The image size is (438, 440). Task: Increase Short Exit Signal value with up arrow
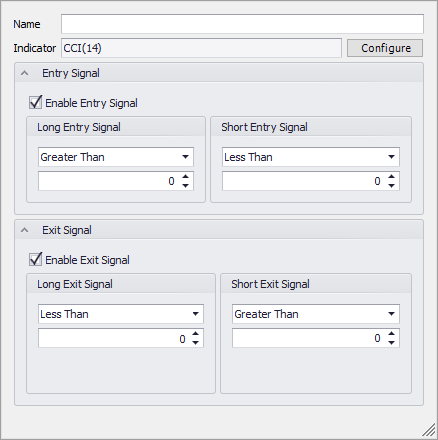point(392,334)
